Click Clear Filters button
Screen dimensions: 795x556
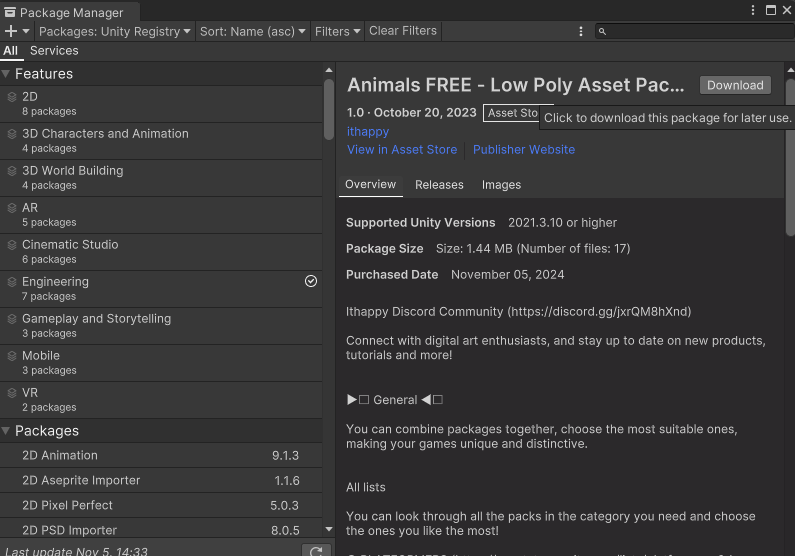(x=403, y=31)
